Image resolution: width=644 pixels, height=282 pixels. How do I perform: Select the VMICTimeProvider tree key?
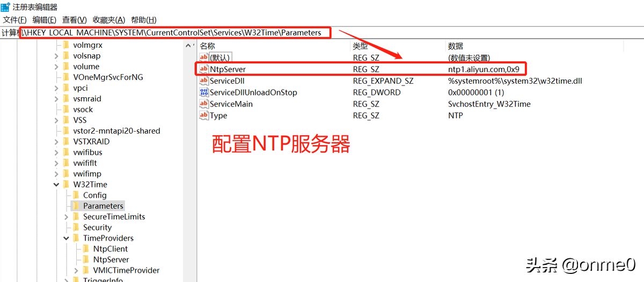(x=126, y=271)
